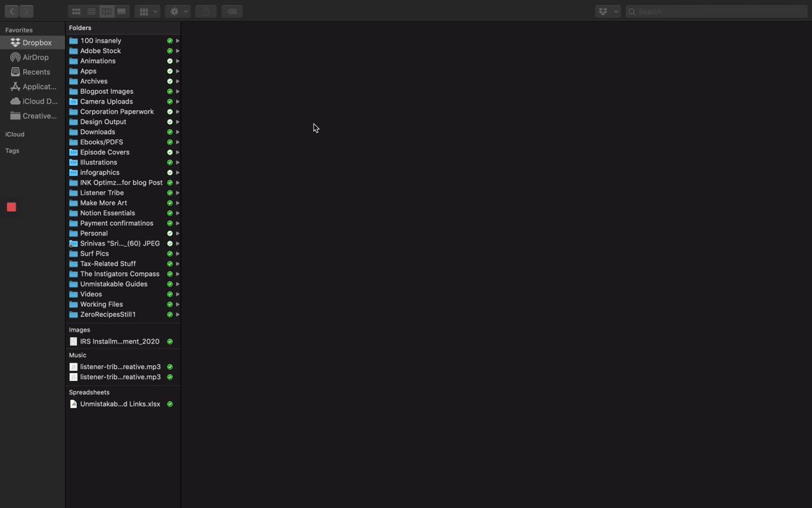The width and height of the screenshot is (812, 508).
Task: Open the group-by dropdown in toolbar
Action: click(147, 11)
